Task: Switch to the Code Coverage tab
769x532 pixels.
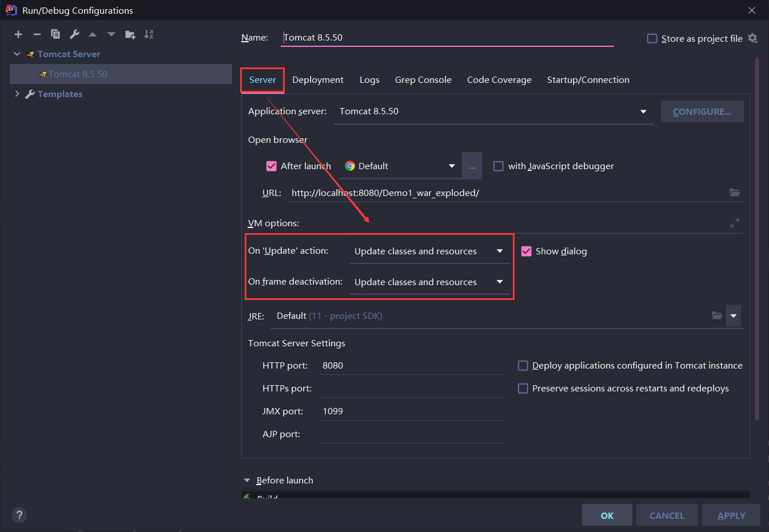Action: (x=499, y=80)
